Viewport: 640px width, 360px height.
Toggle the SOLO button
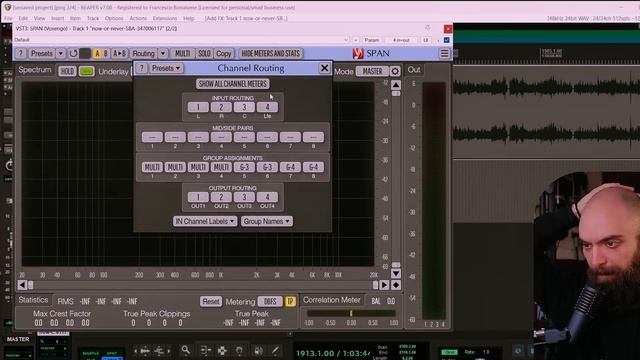click(204, 53)
